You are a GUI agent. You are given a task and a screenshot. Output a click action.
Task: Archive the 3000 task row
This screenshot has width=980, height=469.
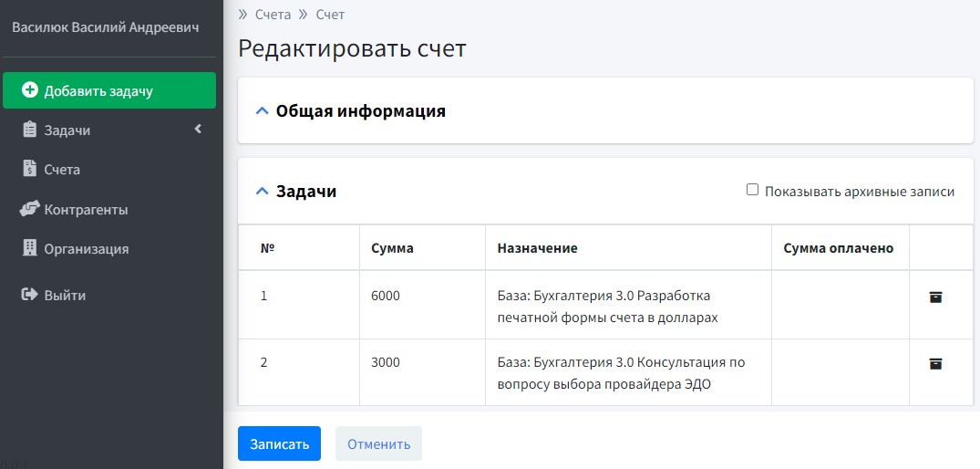pyautogui.click(x=935, y=363)
